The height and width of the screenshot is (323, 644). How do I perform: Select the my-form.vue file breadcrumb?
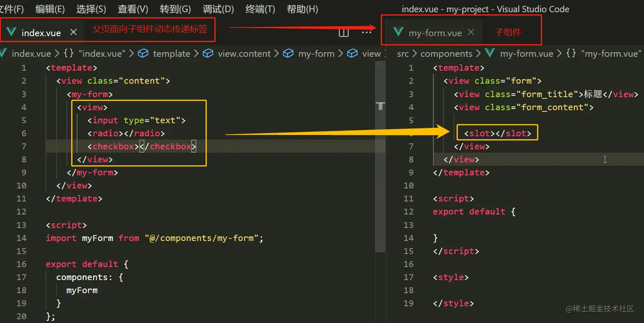519,54
